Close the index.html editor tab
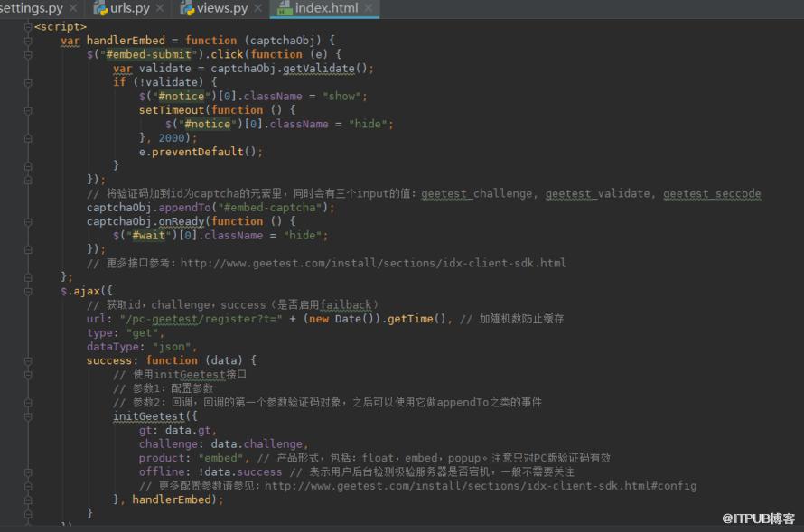The width and height of the screenshot is (804, 532). coord(369,8)
